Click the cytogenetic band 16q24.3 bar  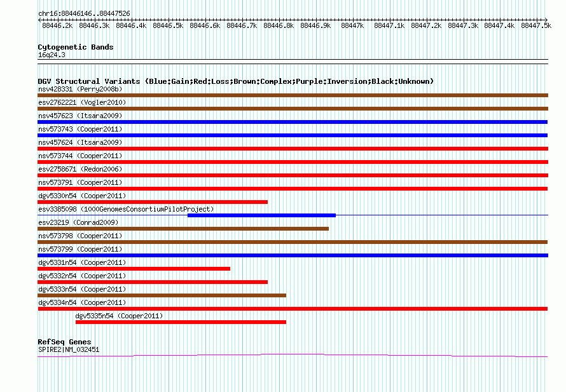(x=293, y=62)
